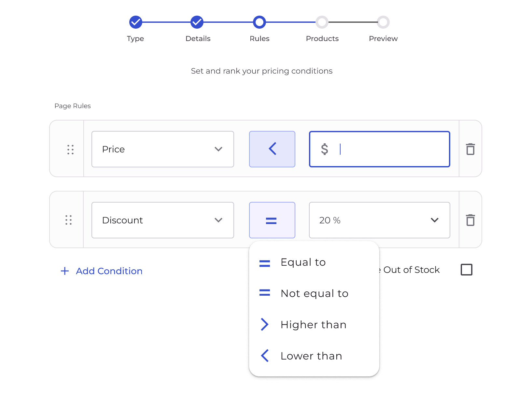The width and height of the screenshot is (532, 409).
Task: Select 'Not equal to' operator option
Action: coord(314,293)
